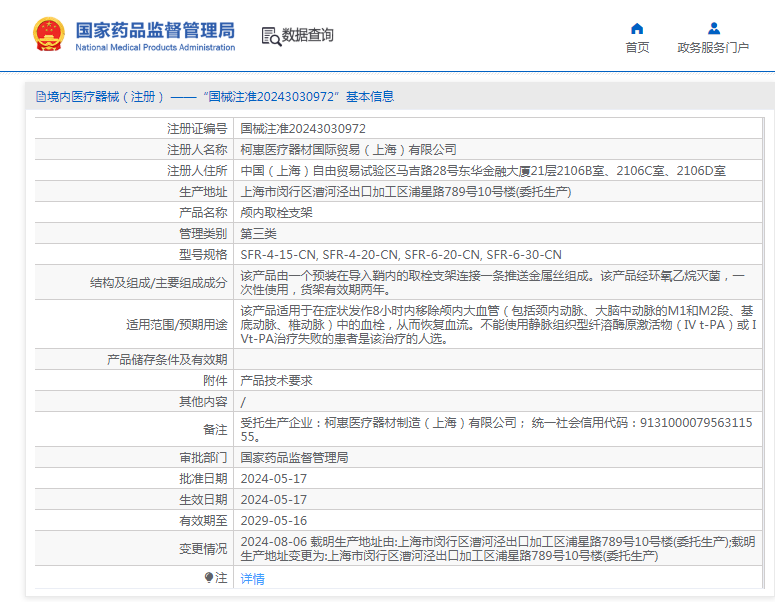
Task: Click 生产地址 value 上海市闵行区漕河泾
Action: click(x=406, y=191)
